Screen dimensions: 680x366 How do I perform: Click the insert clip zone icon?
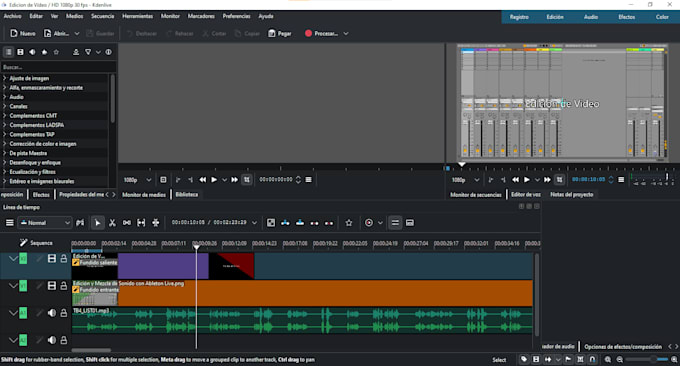285,223
